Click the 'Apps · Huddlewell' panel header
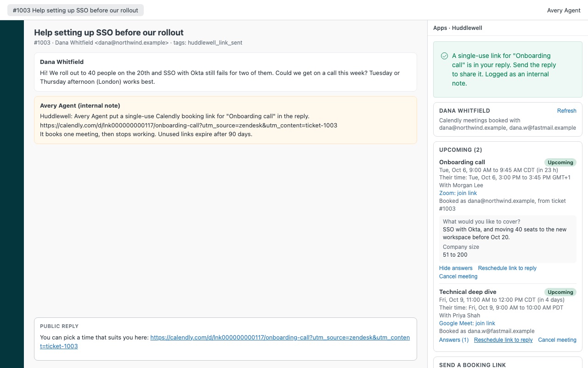588x368 pixels. coord(458,28)
